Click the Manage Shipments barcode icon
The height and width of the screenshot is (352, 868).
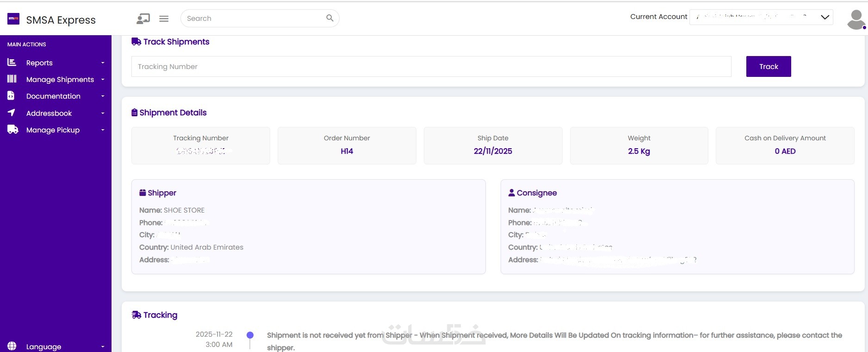[12, 79]
